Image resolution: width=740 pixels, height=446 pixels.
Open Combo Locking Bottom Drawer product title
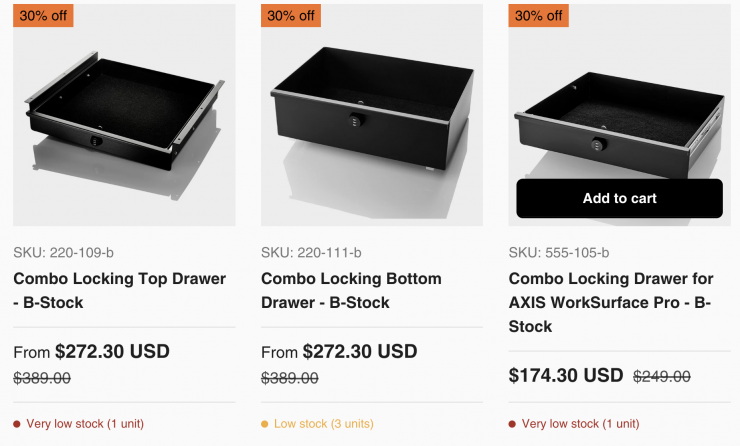(351, 290)
